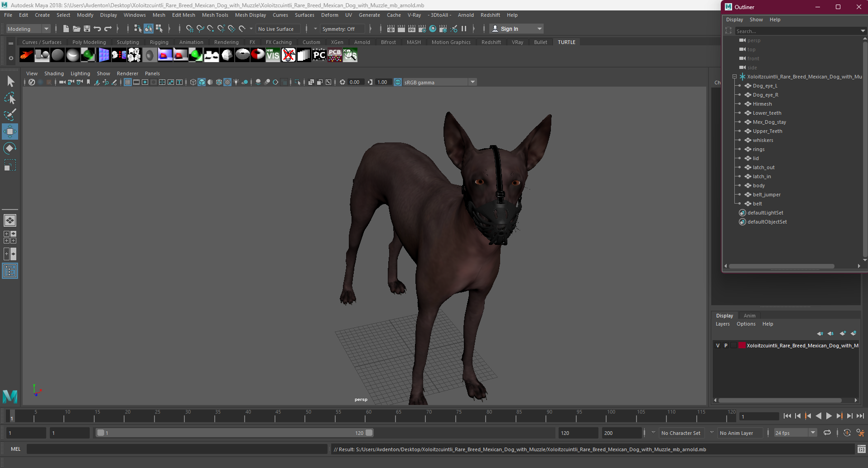
Task: Toggle the layer display type box
Action: pos(734,346)
